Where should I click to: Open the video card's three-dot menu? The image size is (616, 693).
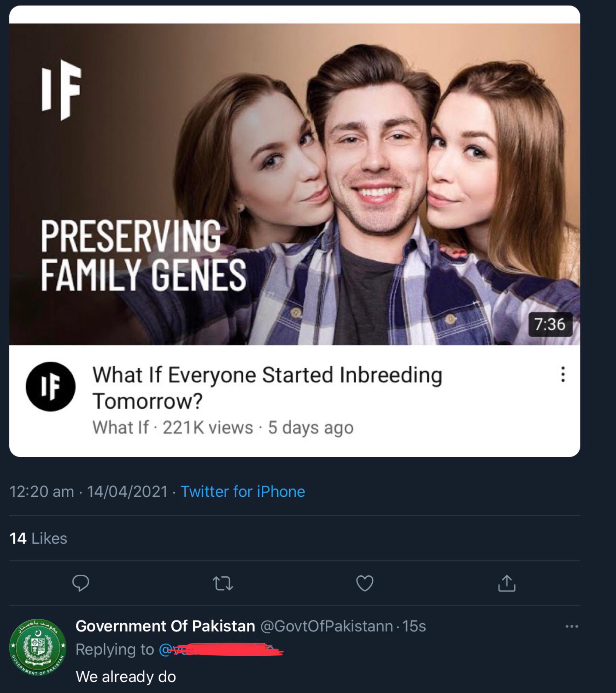563,374
